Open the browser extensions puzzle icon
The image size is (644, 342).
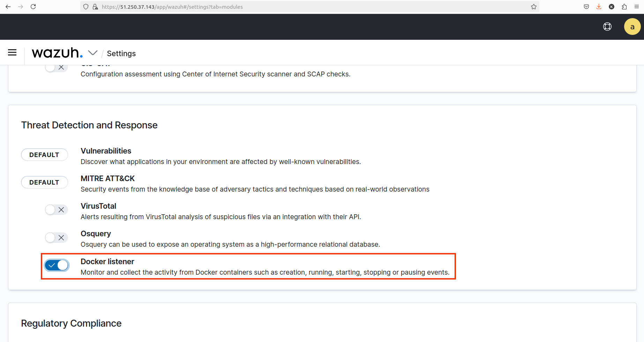point(624,7)
